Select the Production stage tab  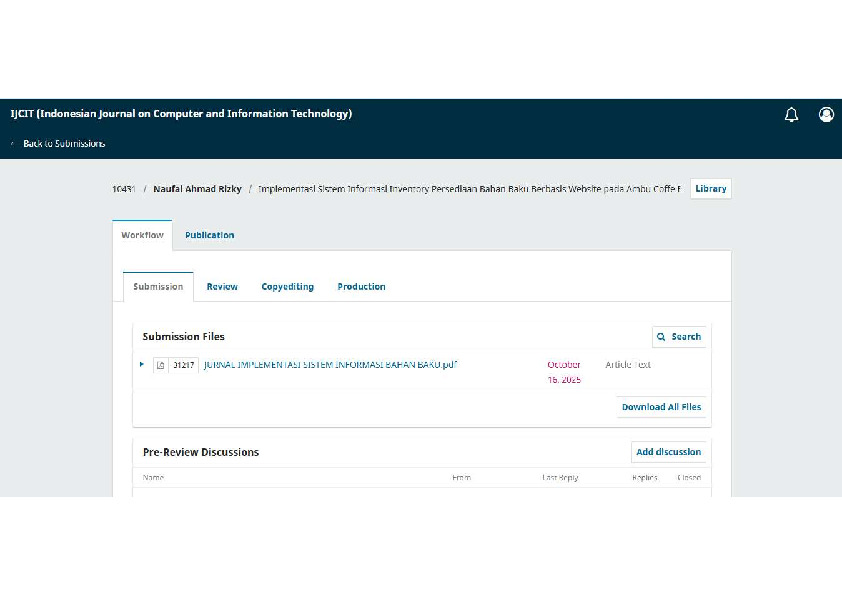(x=361, y=286)
